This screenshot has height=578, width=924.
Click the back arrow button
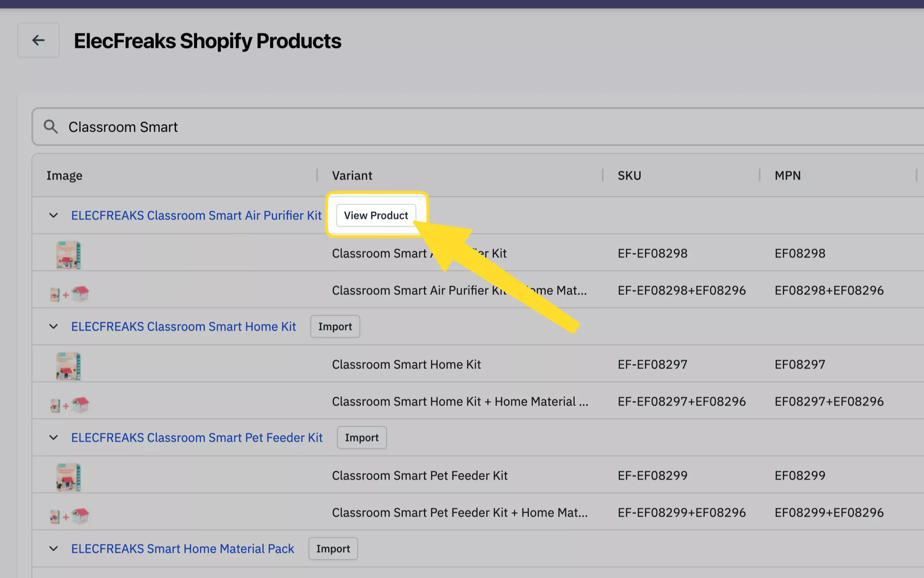point(38,40)
